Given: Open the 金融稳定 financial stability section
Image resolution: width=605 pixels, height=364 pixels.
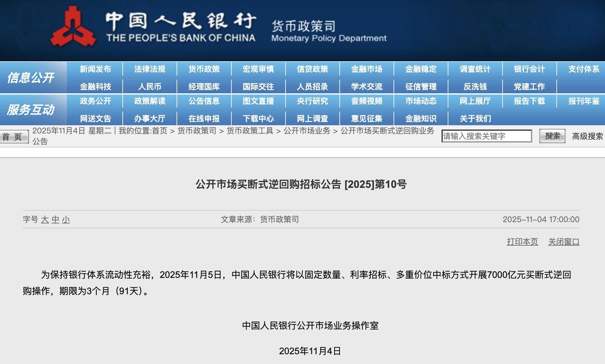Looking at the screenshot, I should pyautogui.click(x=421, y=69).
